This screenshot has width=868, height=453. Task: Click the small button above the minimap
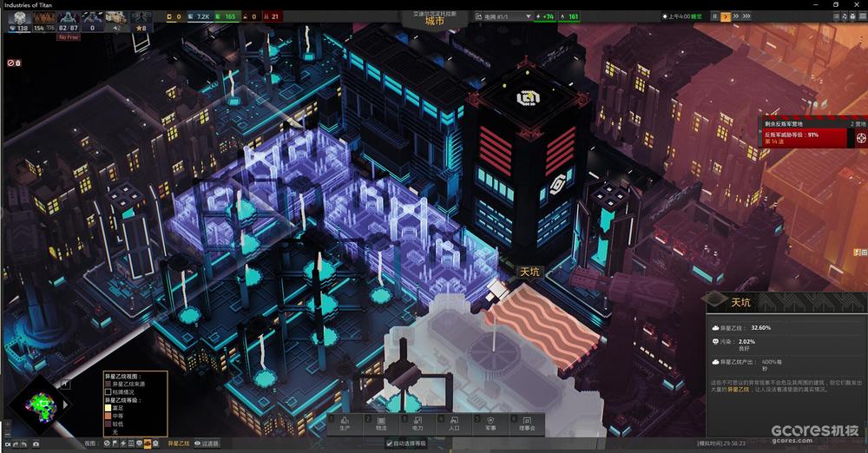(65, 384)
